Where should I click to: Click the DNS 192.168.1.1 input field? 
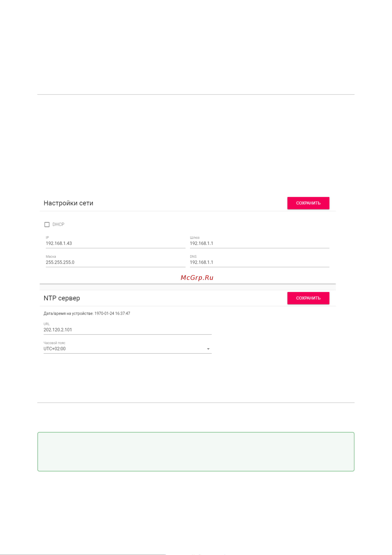coord(259,262)
